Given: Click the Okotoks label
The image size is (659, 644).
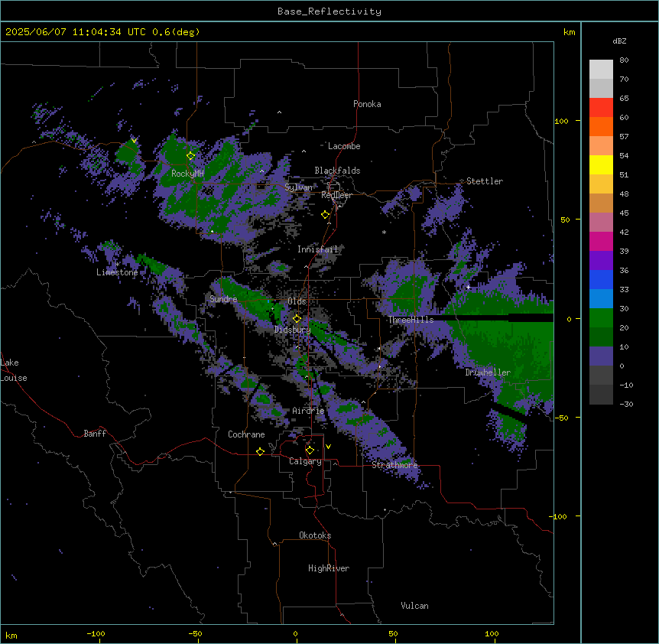Looking at the screenshot, I should [x=315, y=535].
